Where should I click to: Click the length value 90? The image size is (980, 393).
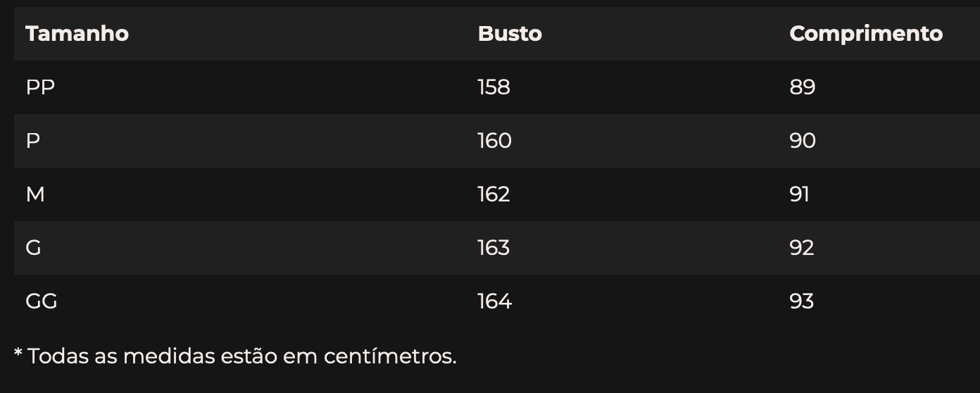[x=803, y=141]
